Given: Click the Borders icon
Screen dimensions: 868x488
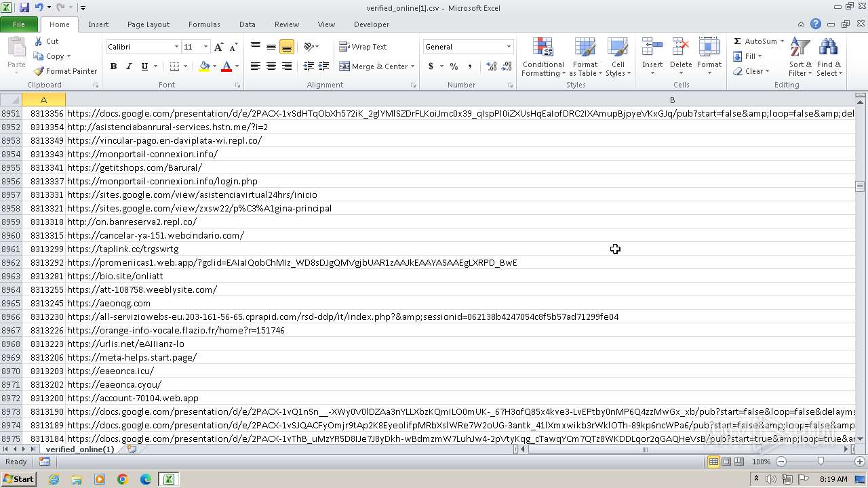Looking at the screenshot, I should point(174,66).
